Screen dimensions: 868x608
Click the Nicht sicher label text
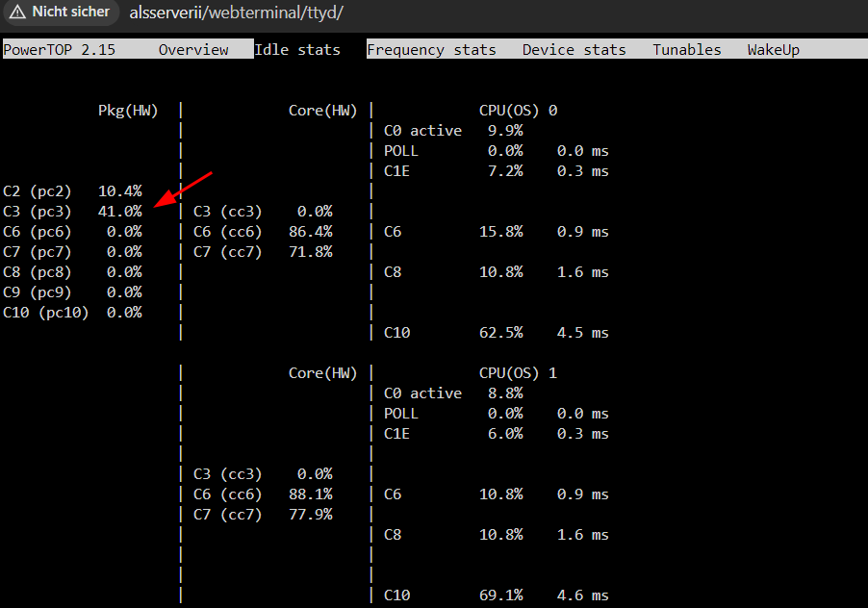71,12
